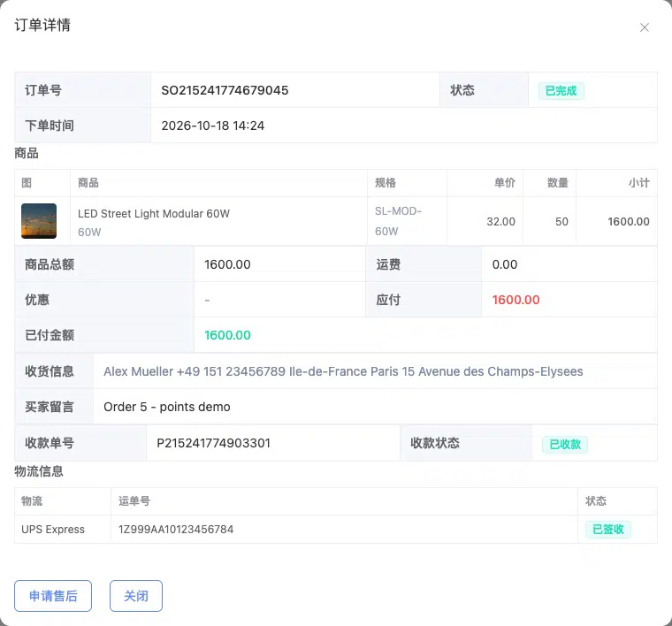Click unit price 32.00
This screenshot has height=626, width=672.
(x=500, y=222)
